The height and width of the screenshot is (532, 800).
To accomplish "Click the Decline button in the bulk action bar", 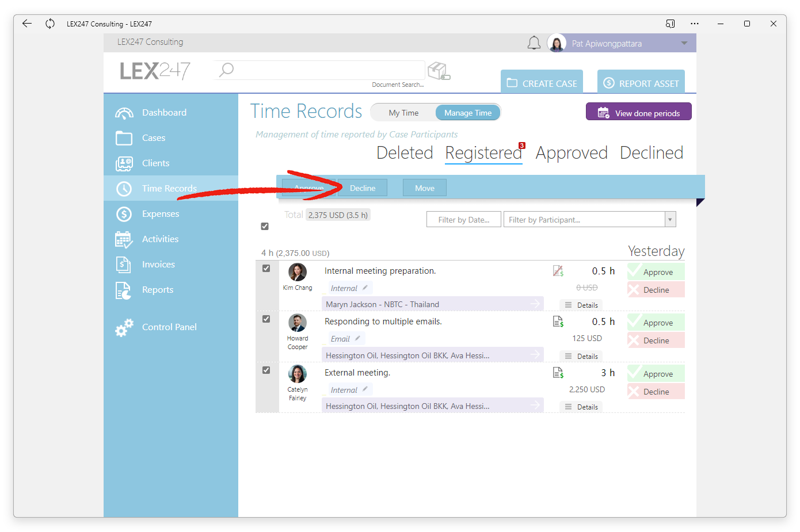I will tap(363, 188).
